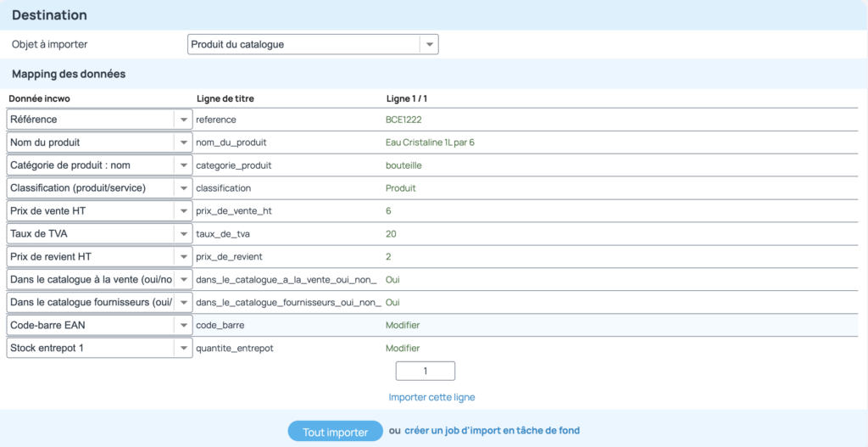Click the 'classification' title cell

click(x=224, y=188)
